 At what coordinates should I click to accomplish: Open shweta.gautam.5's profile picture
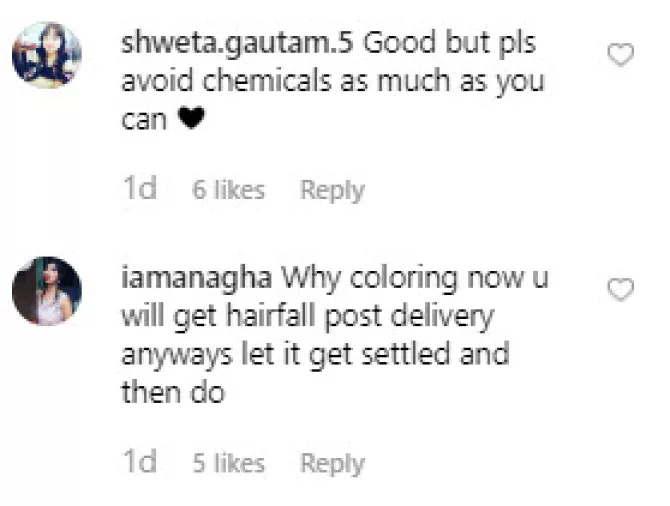point(47,56)
